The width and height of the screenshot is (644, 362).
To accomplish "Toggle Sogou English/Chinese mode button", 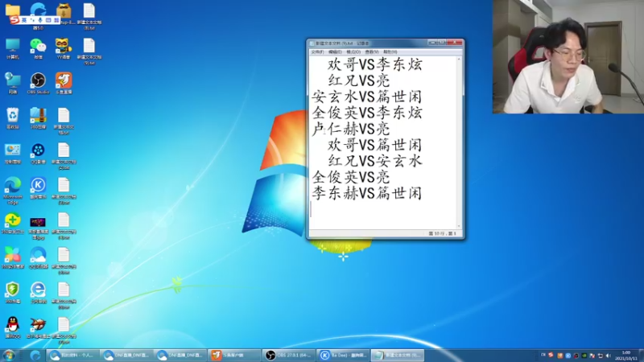I will pyautogui.click(x=24, y=19).
